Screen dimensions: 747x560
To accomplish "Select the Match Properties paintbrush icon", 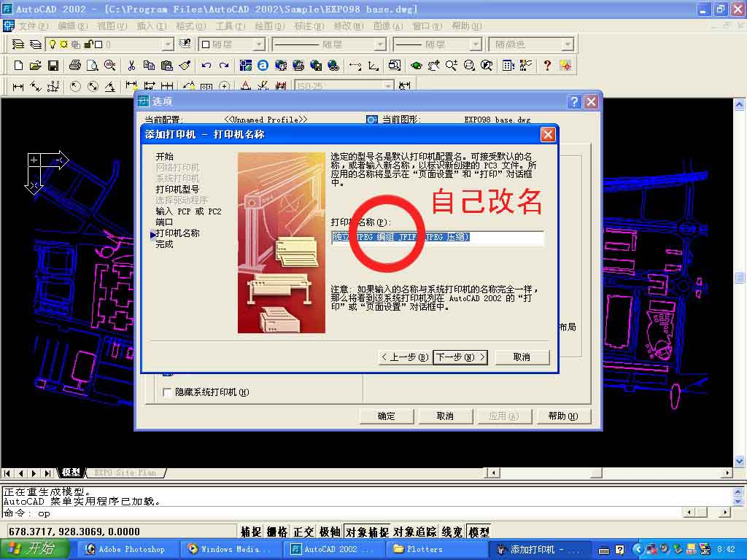I will 185,65.
